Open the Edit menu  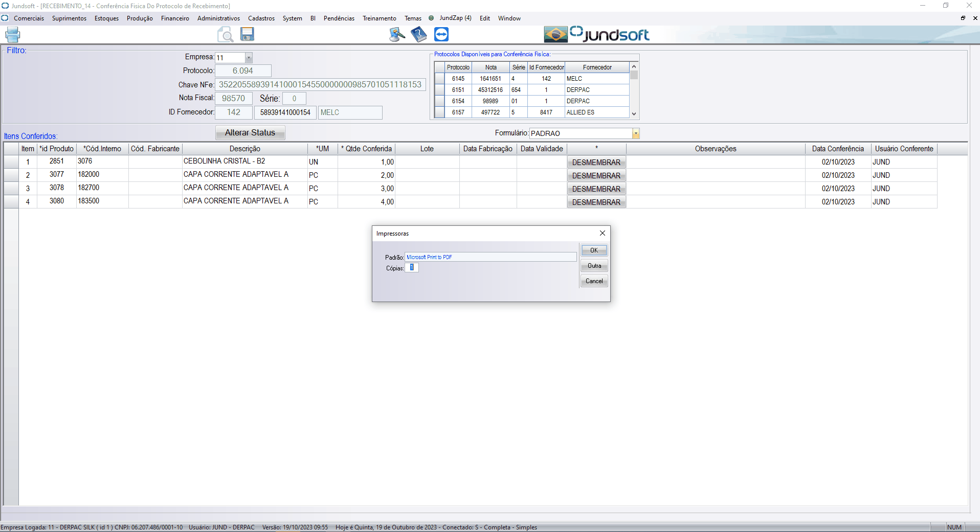484,18
